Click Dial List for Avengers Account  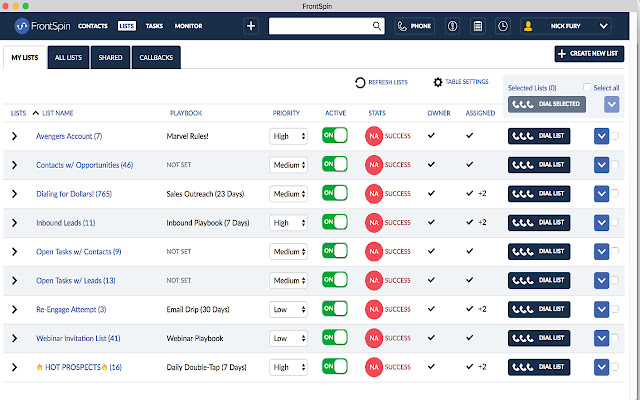click(539, 136)
